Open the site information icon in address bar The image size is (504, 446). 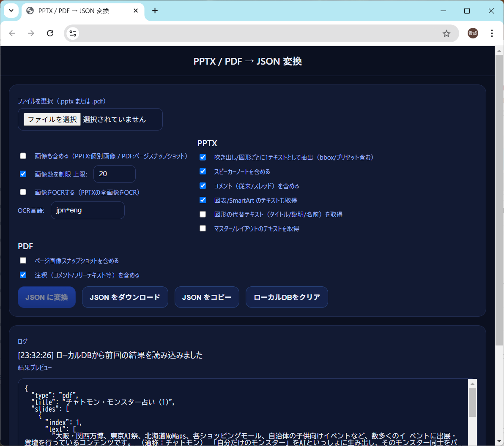(x=73, y=33)
